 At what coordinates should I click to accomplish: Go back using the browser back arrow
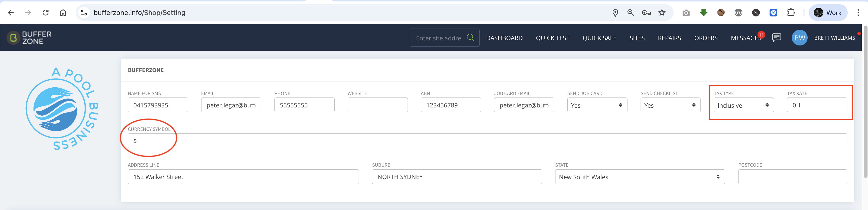click(11, 13)
